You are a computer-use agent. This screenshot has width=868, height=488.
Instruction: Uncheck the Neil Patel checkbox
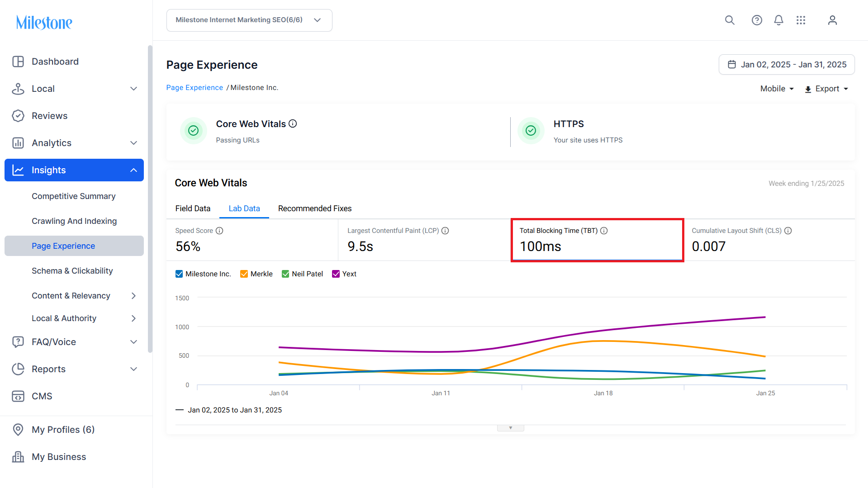tap(285, 274)
